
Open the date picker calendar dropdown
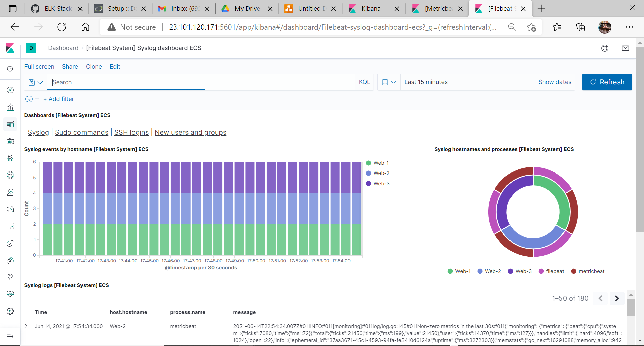coord(389,82)
